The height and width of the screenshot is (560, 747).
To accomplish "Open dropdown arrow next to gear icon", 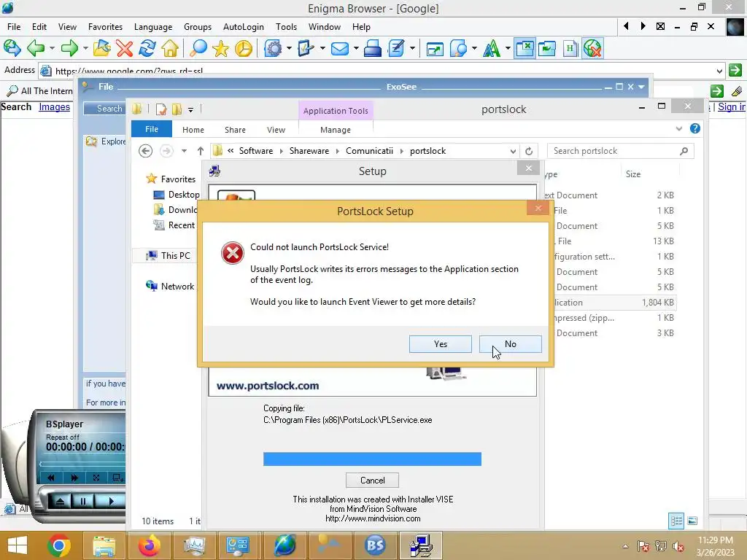I will (289, 48).
